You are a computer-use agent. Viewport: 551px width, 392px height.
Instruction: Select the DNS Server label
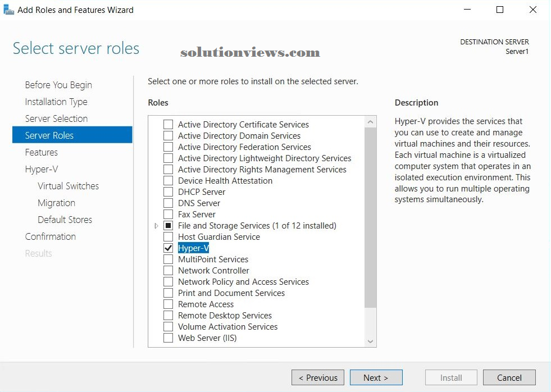point(199,203)
